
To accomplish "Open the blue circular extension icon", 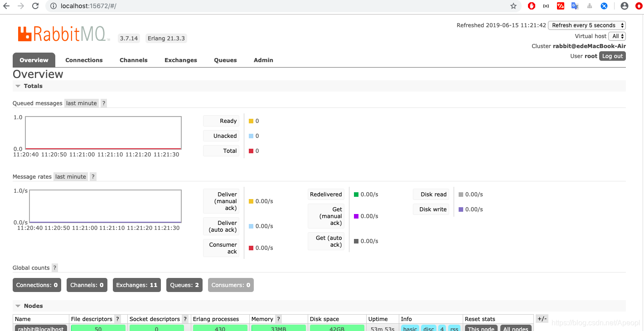I will point(604,6).
